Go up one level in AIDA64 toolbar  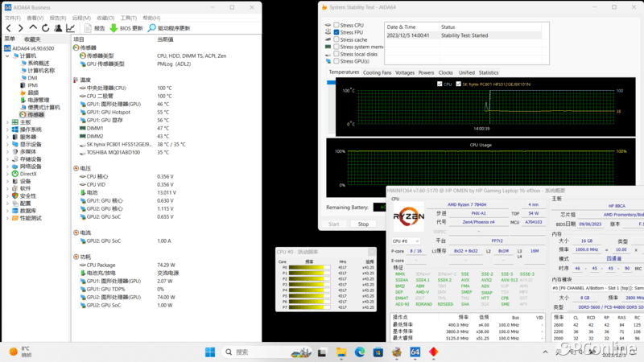[33, 27]
